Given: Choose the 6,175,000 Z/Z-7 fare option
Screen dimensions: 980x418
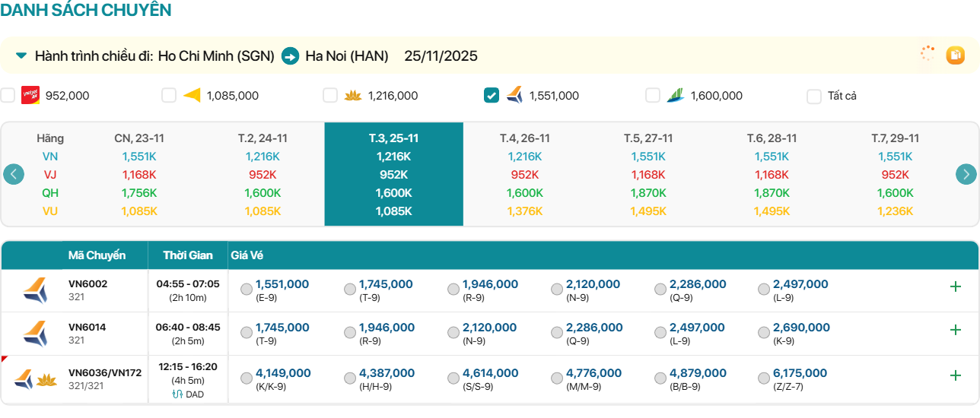Looking at the screenshot, I should click(x=764, y=378).
